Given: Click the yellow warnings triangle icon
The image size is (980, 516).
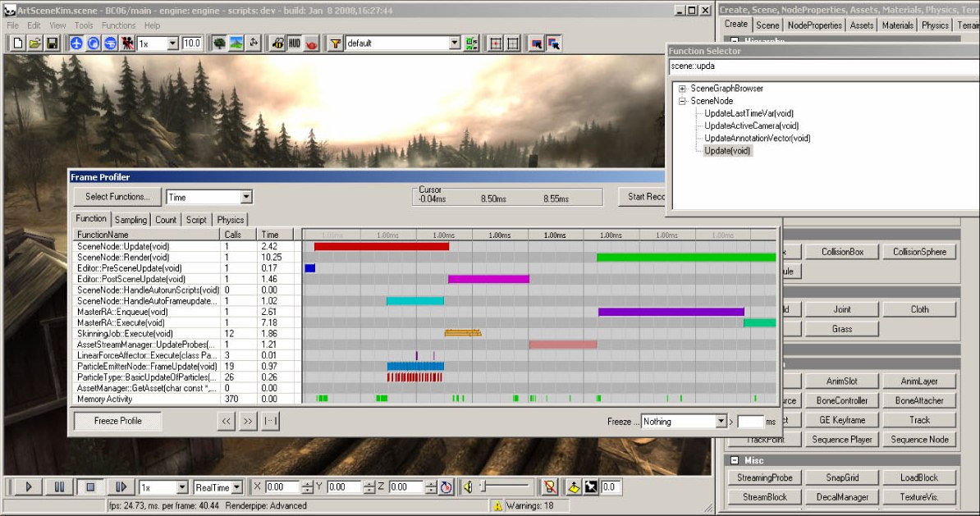Looking at the screenshot, I should click(x=497, y=506).
